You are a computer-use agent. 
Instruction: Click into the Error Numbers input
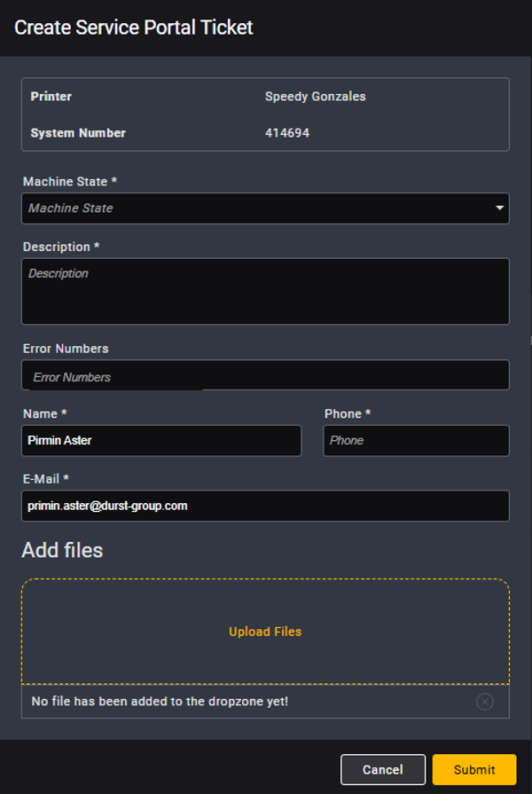[265, 375]
